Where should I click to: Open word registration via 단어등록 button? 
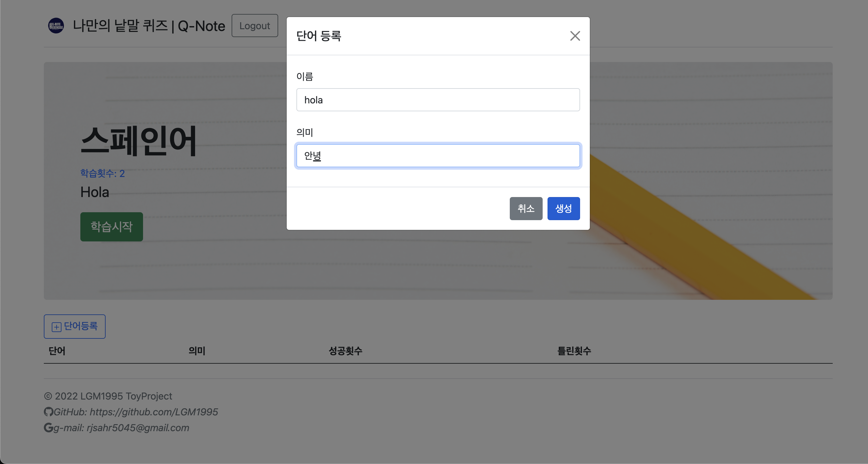[x=75, y=326]
